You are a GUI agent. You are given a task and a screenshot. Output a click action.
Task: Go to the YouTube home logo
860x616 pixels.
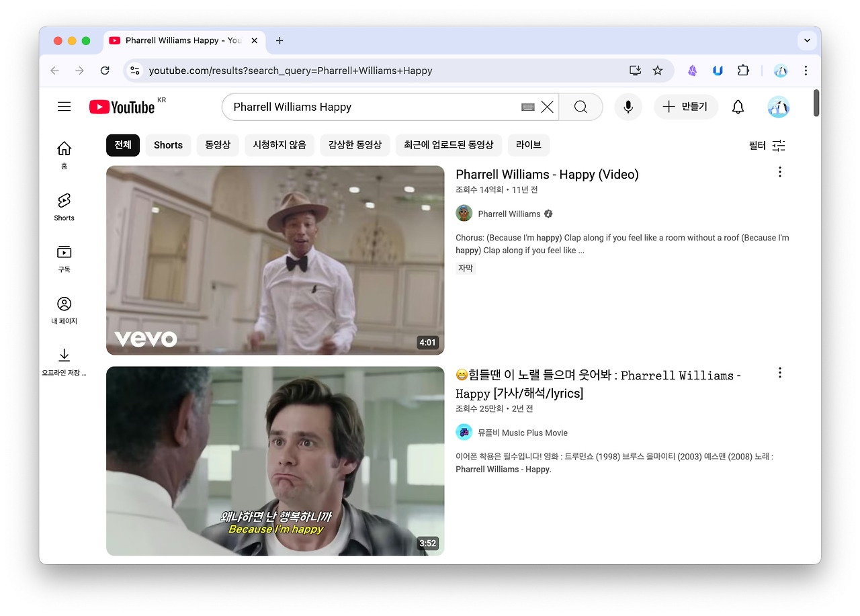click(x=122, y=107)
